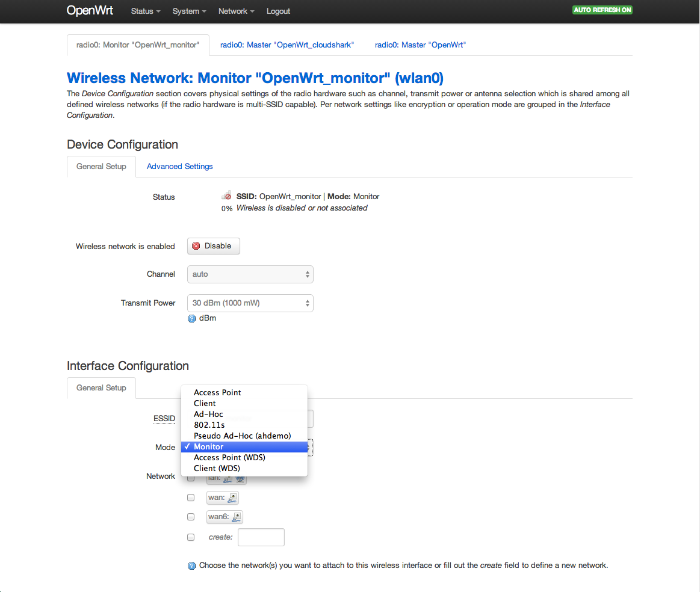
Task: Click 'Wireless is disabled or not associated' text
Action: coord(302,208)
